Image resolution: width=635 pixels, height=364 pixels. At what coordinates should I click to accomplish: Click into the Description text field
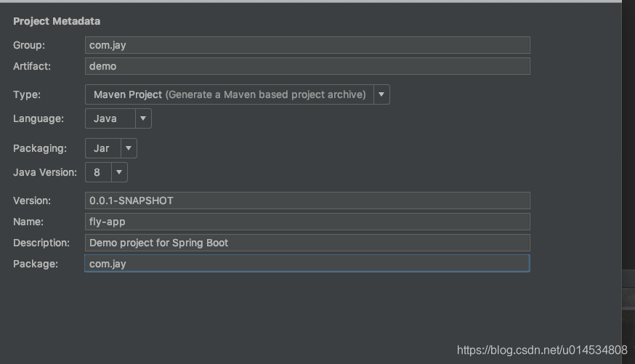[x=307, y=243]
